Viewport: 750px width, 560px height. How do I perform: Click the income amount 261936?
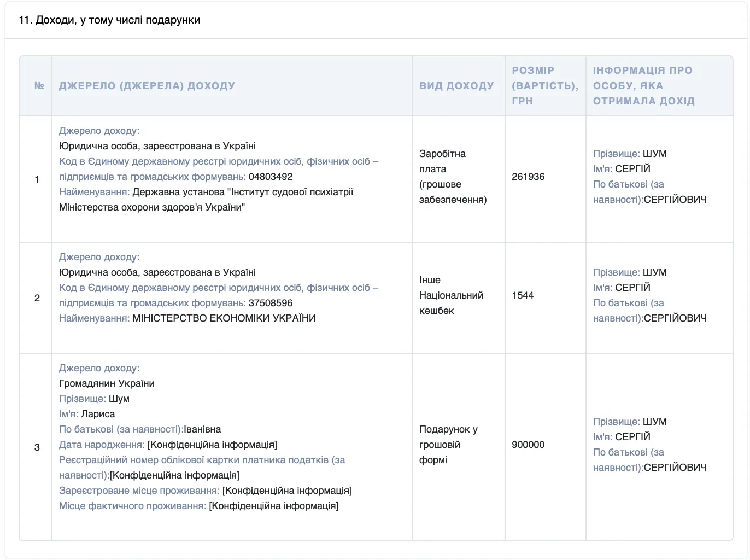pyautogui.click(x=528, y=177)
